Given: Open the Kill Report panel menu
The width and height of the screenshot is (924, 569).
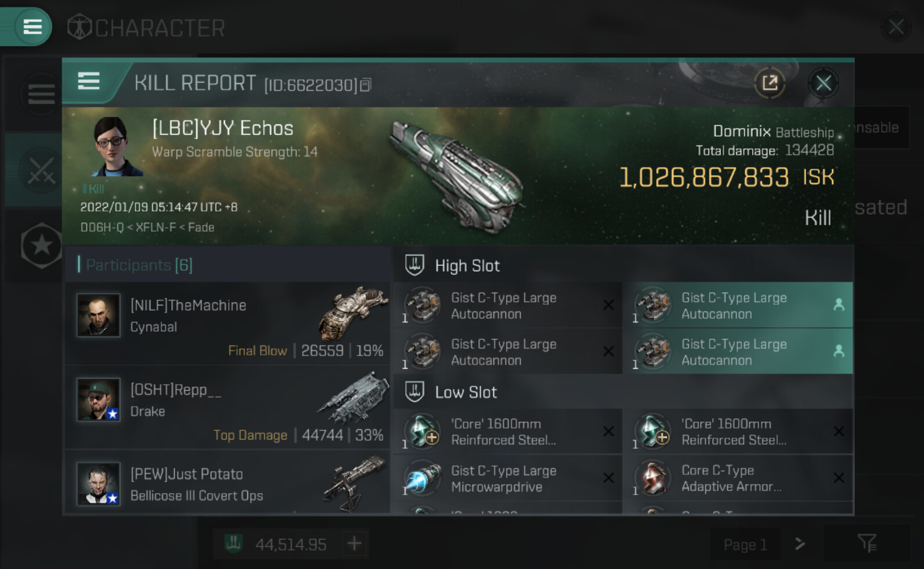Looking at the screenshot, I should pyautogui.click(x=89, y=82).
